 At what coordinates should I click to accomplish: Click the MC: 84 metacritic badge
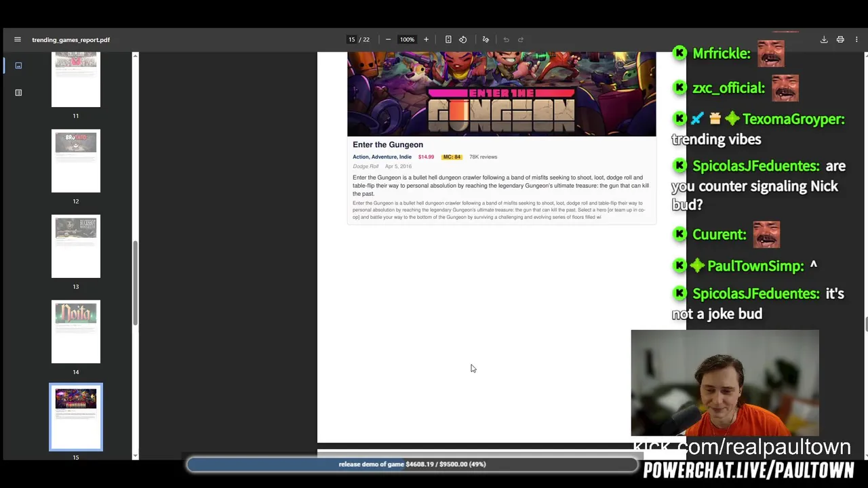(452, 157)
